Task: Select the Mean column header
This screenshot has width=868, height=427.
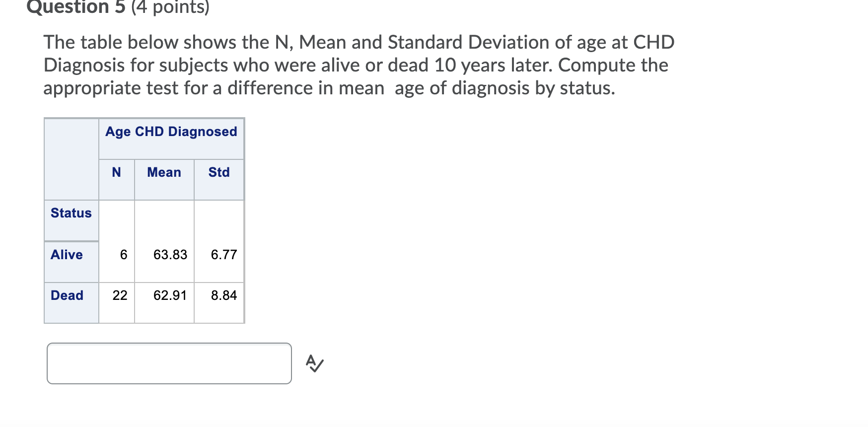Action: point(164,172)
